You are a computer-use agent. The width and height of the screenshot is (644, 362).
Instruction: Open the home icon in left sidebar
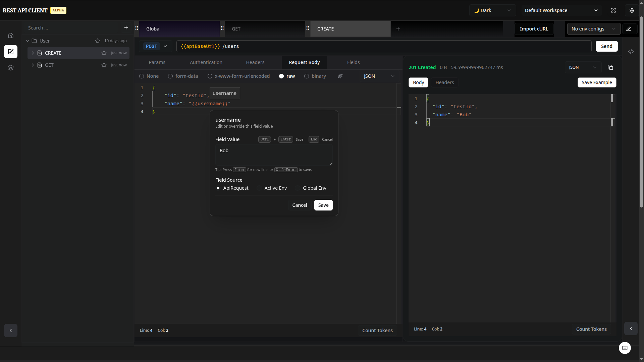[11, 35]
